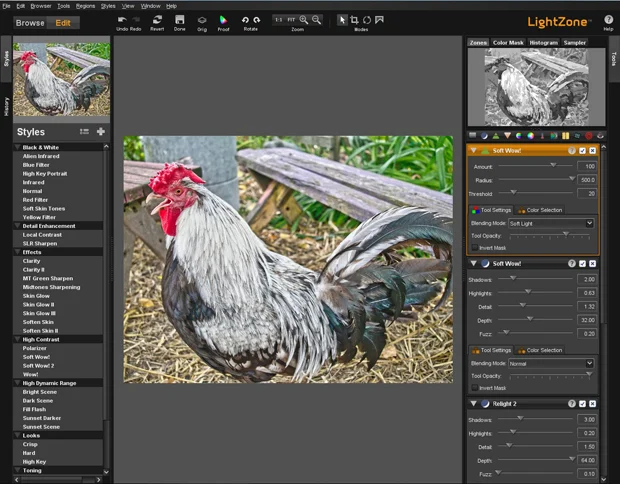The image size is (620, 484).
Task: Click the Radius value field showing 500.0
Action: click(x=587, y=180)
